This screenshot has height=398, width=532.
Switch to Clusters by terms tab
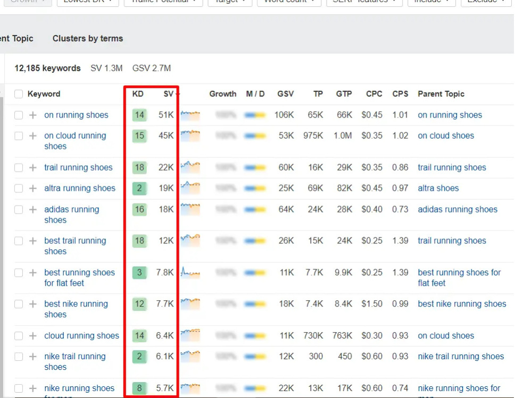(x=88, y=38)
